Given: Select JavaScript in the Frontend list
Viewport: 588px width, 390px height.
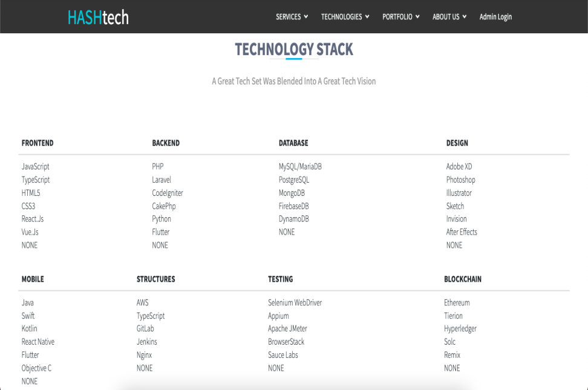Looking at the screenshot, I should [x=36, y=167].
